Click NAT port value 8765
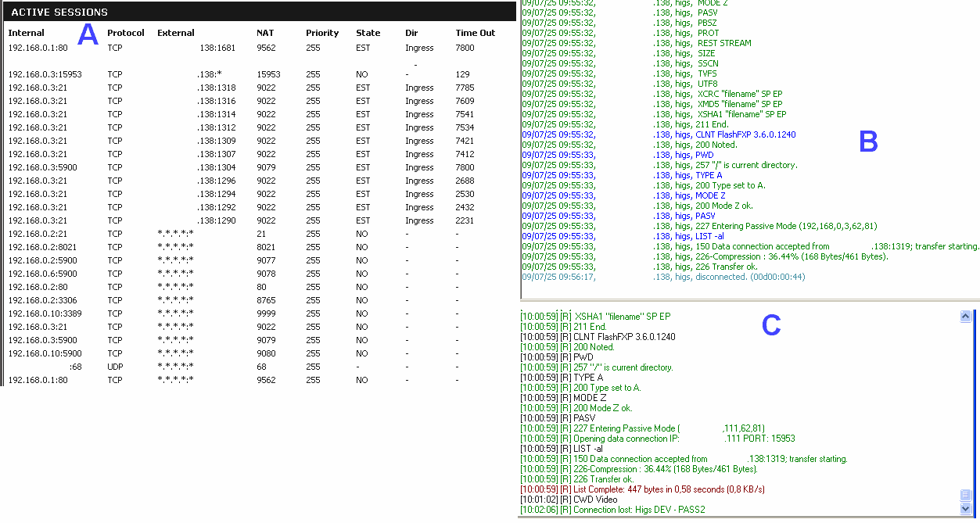This screenshot has height=523, width=980. click(x=266, y=300)
